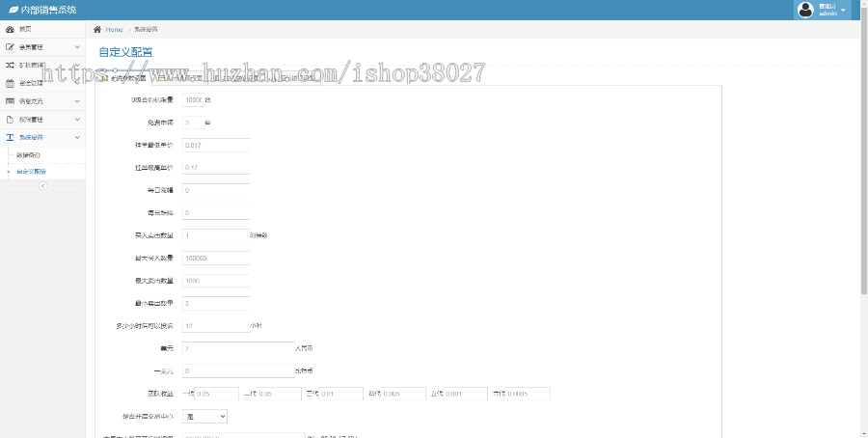Focus the field with value 0.017
The height and width of the screenshot is (438, 868).
point(216,145)
